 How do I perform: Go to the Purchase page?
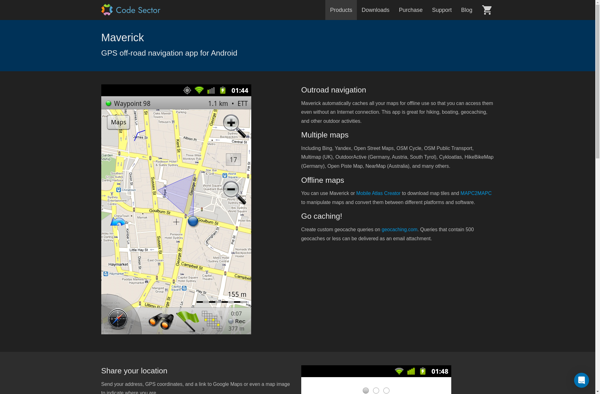coord(411,10)
